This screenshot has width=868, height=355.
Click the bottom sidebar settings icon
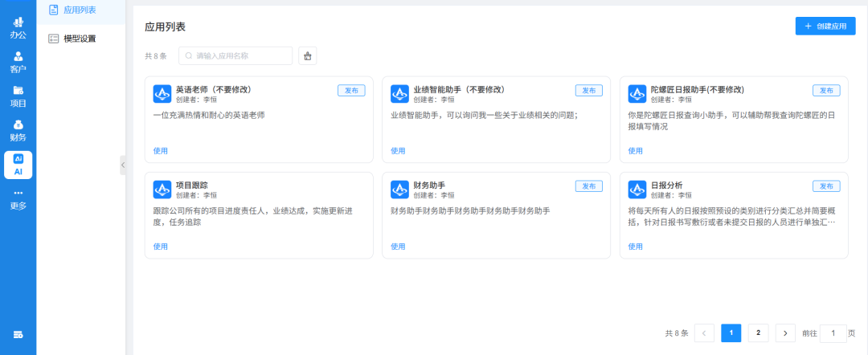(18, 335)
